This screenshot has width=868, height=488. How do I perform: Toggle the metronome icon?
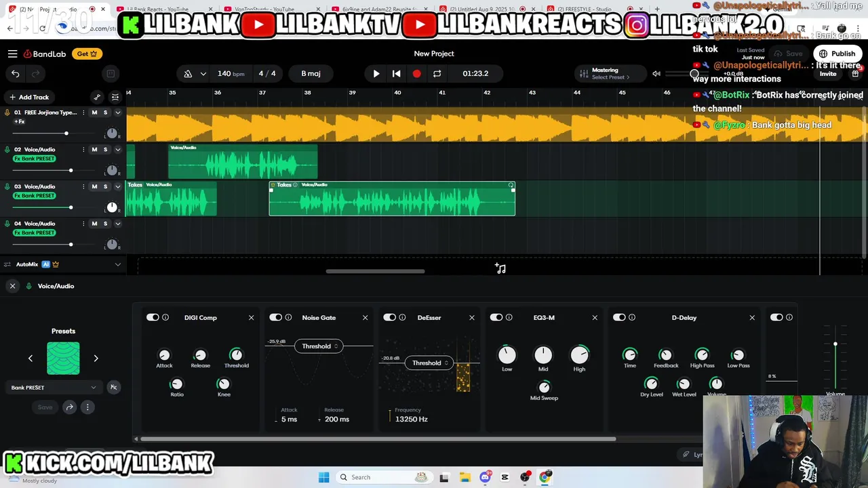tap(188, 73)
